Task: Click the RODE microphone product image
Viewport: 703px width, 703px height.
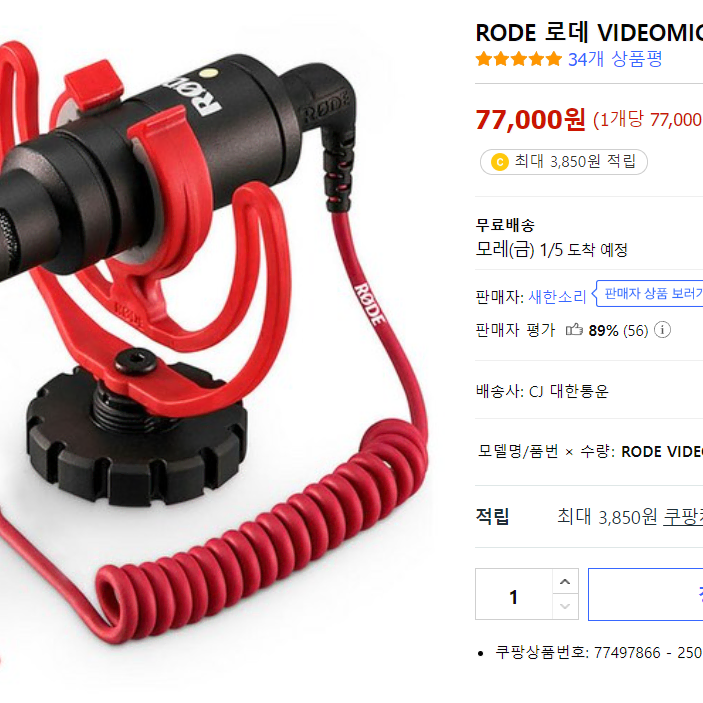Action: pos(214,341)
